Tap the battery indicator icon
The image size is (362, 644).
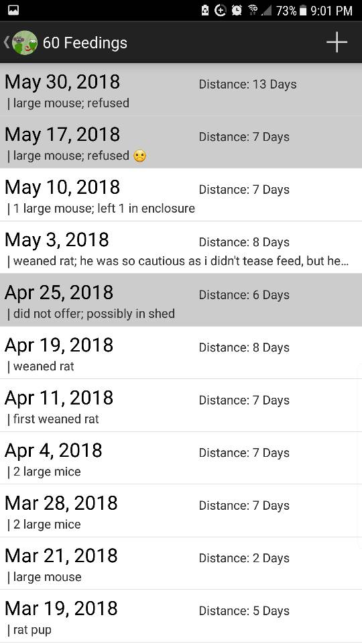303,10
